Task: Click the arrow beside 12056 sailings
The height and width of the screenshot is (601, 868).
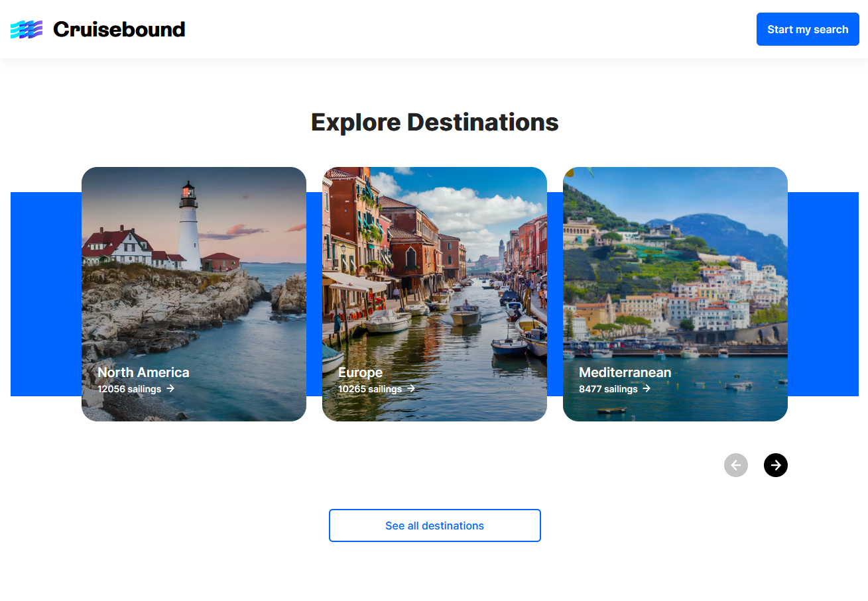Action: tap(170, 388)
